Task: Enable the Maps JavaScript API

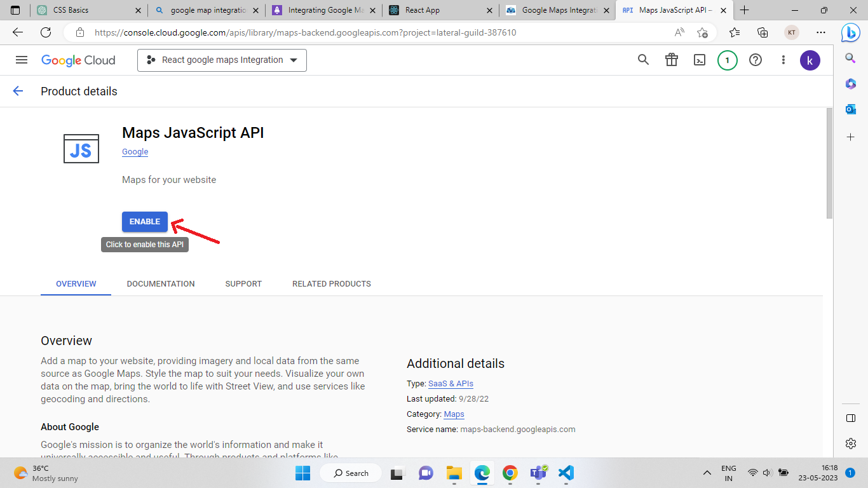Action: point(145,222)
